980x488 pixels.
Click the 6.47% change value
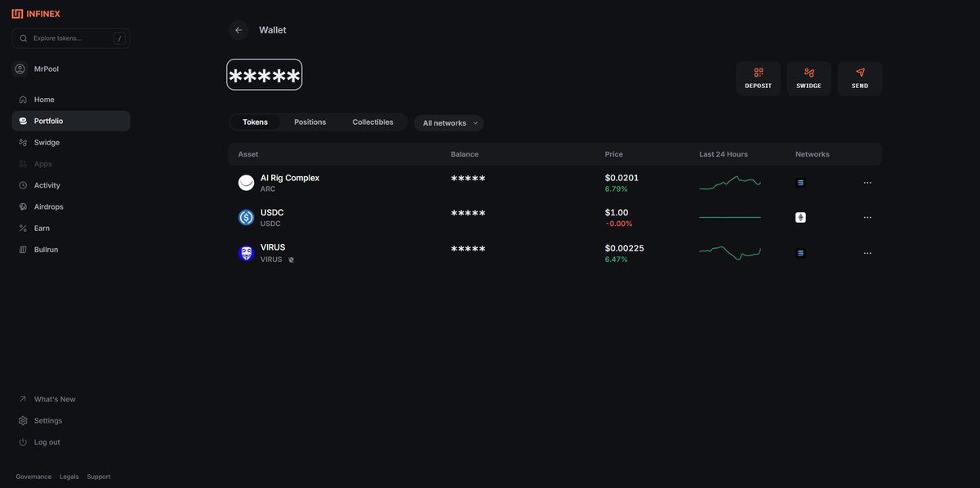coord(617,260)
